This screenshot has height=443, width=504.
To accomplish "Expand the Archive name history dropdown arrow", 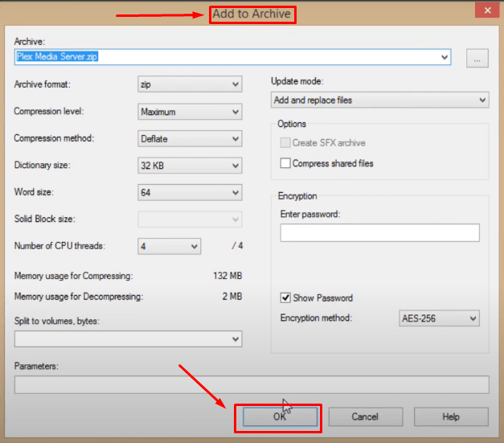I will point(445,57).
